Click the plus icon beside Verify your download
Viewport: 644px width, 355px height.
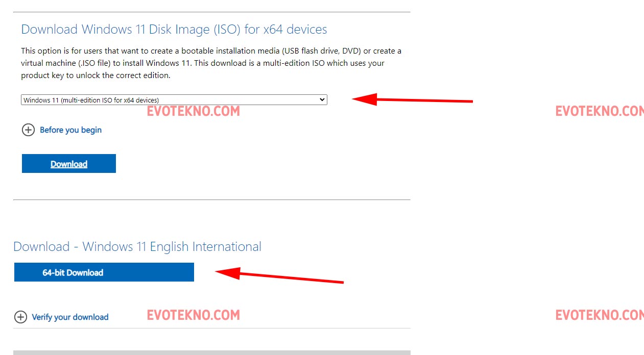[x=20, y=317]
